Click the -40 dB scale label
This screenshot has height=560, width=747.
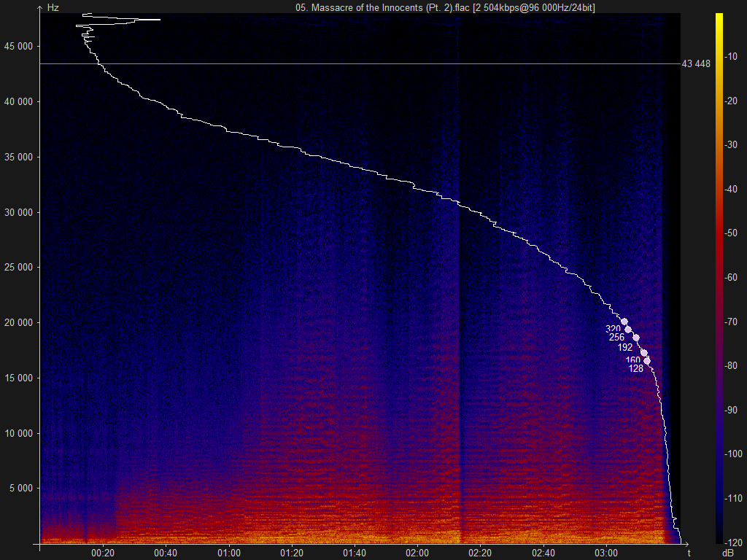pyautogui.click(x=731, y=189)
